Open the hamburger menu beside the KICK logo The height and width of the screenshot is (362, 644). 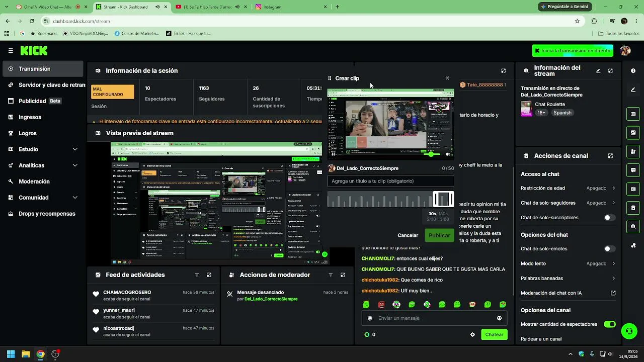coord(11,51)
